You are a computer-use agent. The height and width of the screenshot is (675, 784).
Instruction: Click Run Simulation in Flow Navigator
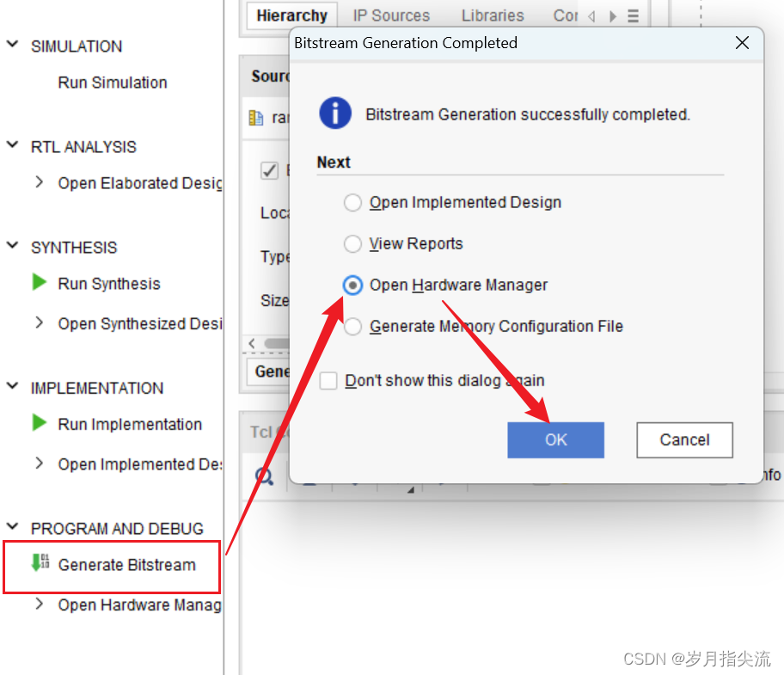coord(113,83)
